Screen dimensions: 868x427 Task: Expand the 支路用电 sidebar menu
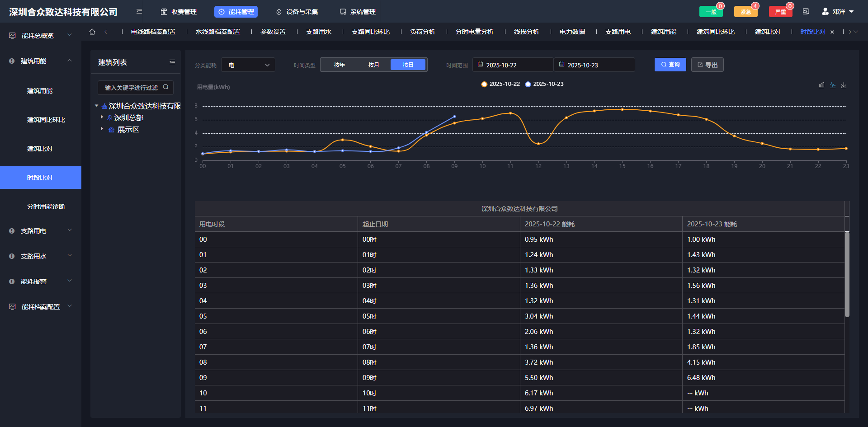(x=41, y=231)
